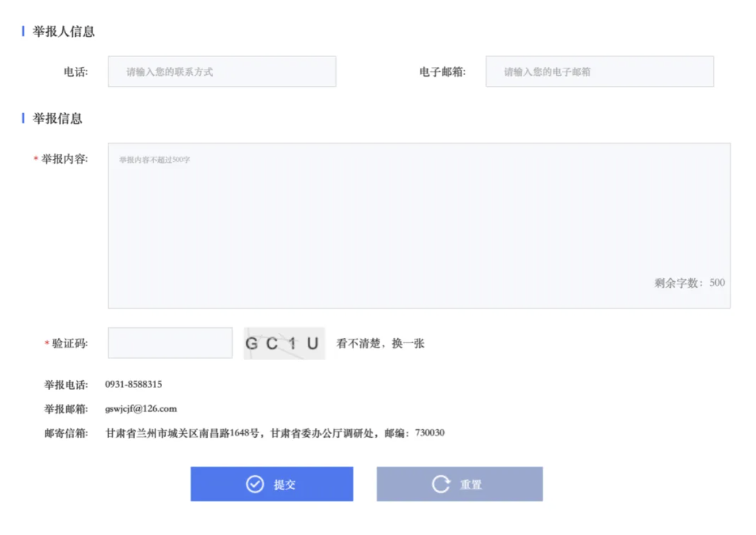Click the 举报内容 required label

click(x=64, y=159)
